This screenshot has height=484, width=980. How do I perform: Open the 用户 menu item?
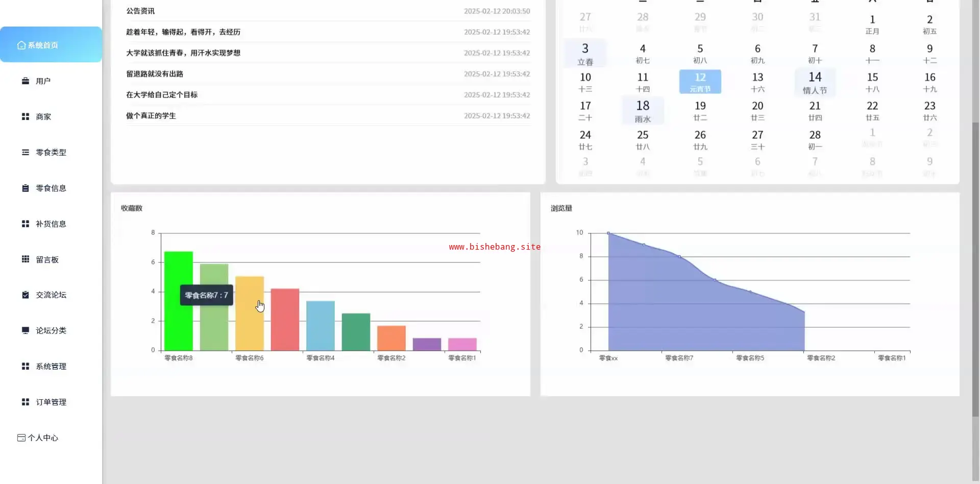[51, 81]
